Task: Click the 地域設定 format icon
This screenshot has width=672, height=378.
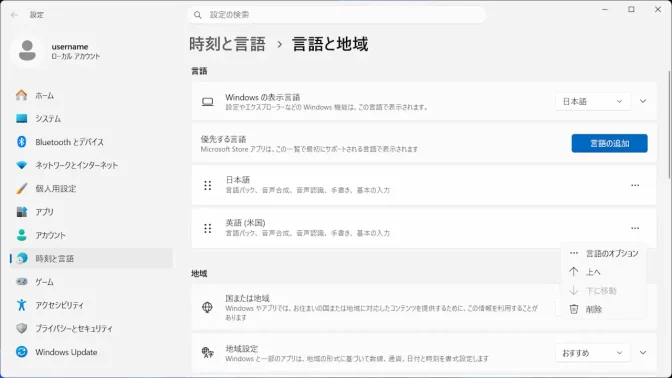Action: coord(207,353)
